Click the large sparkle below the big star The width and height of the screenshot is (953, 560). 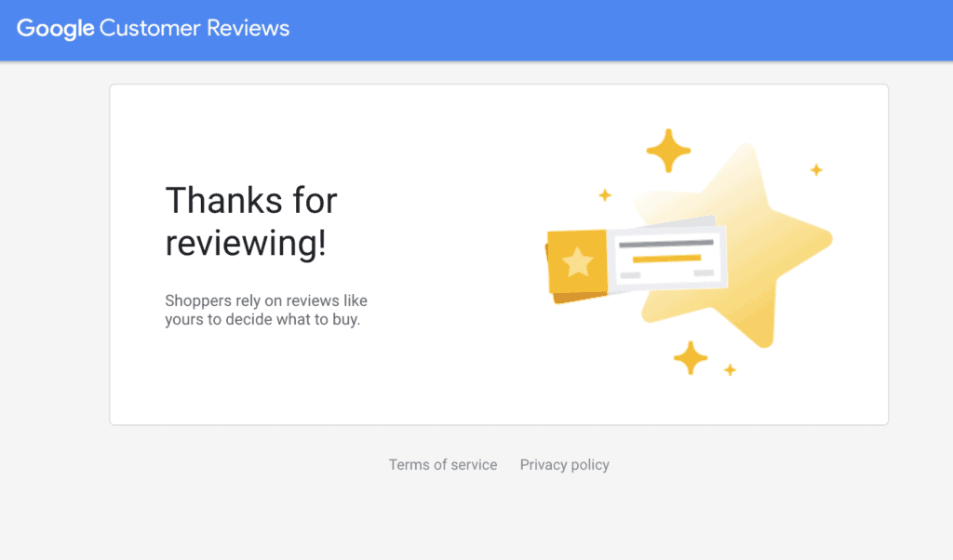click(x=690, y=358)
